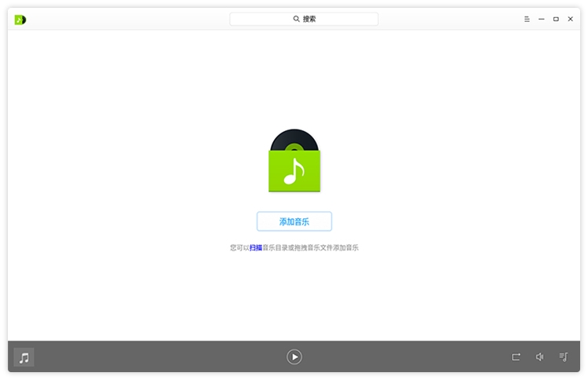This screenshot has height=380, width=588.
Task: Click the magnifier search icon
Action: 296,19
